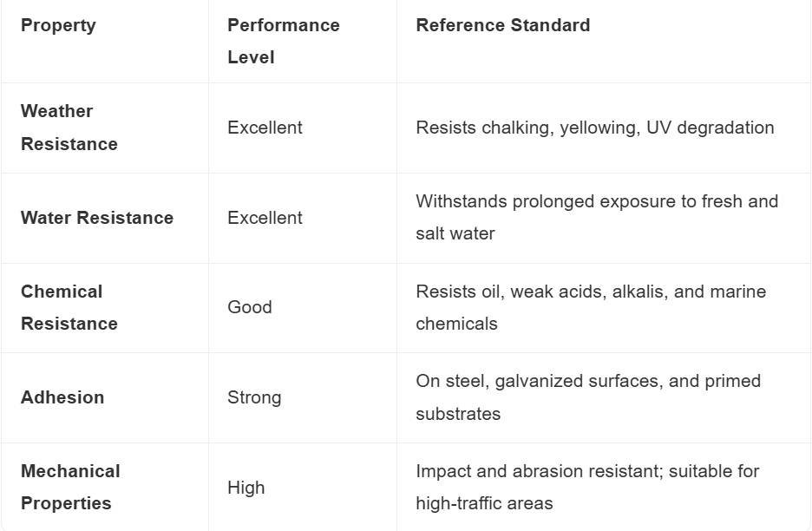Select the Chemical Resistance property cell

[x=69, y=307]
